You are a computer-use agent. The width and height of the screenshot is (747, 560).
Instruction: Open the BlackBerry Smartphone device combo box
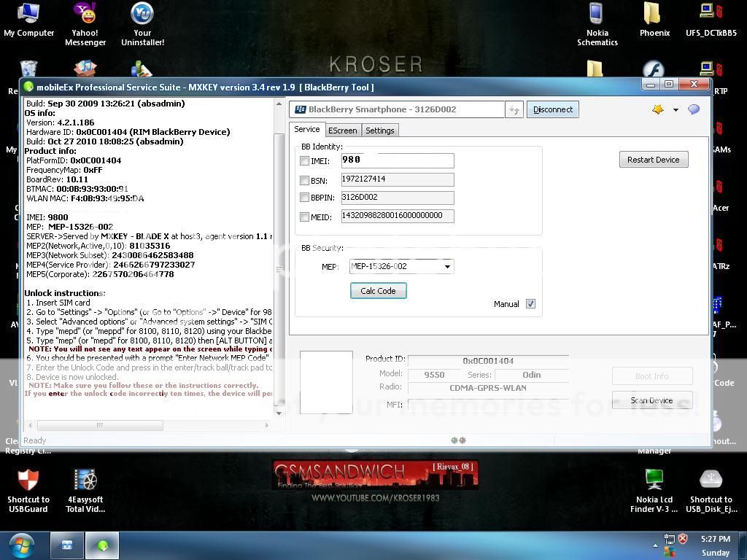click(x=396, y=109)
